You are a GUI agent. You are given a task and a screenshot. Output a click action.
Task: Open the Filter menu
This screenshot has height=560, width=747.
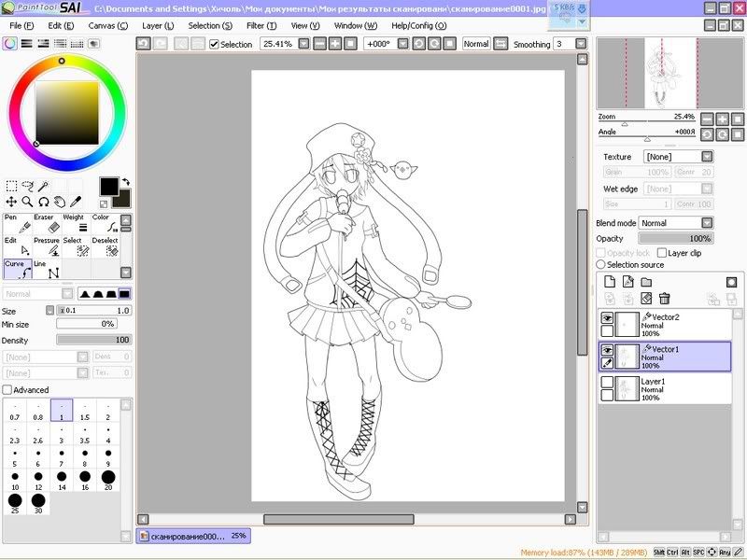point(261,25)
